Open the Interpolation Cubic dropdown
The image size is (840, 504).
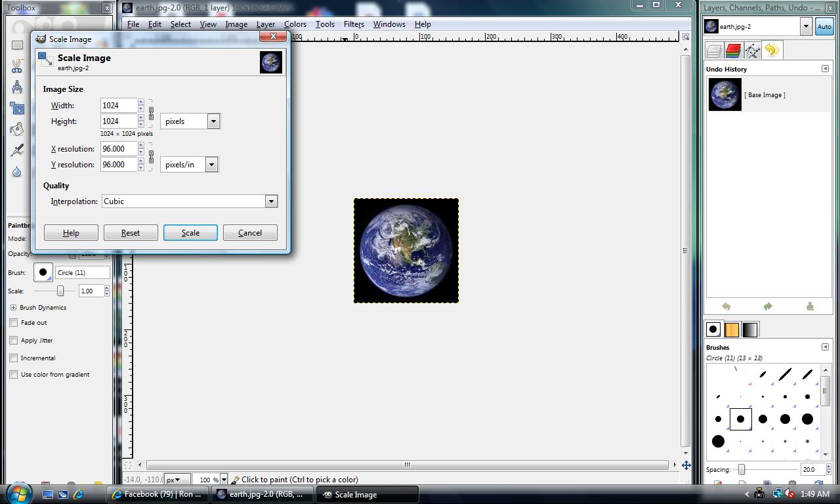click(270, 201)
